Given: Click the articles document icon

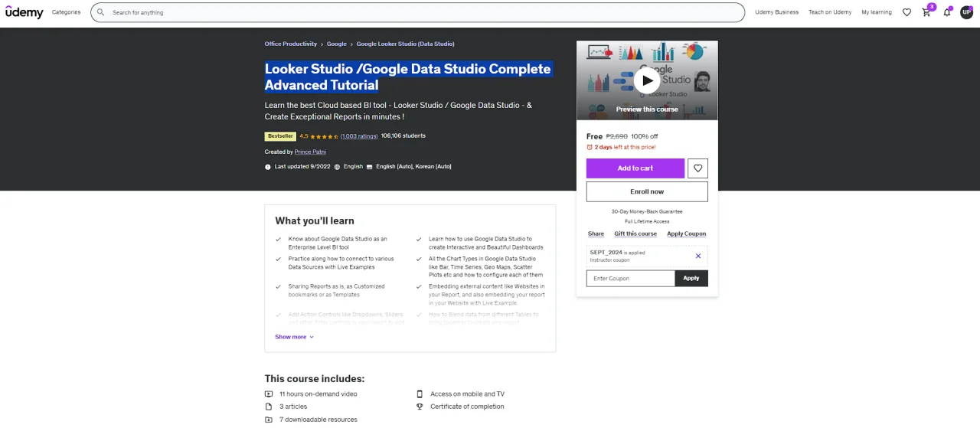Looking at the screenshot, I should (269, 407).
